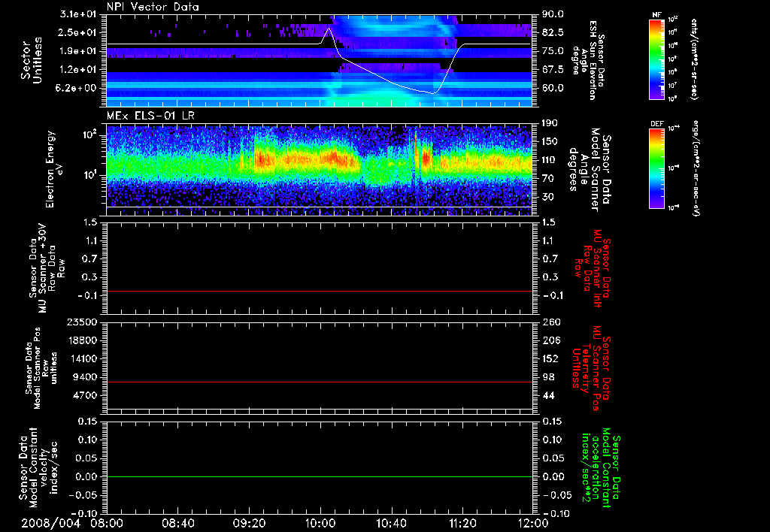Click the peak of the white sun elevation curve

(329, 28)
